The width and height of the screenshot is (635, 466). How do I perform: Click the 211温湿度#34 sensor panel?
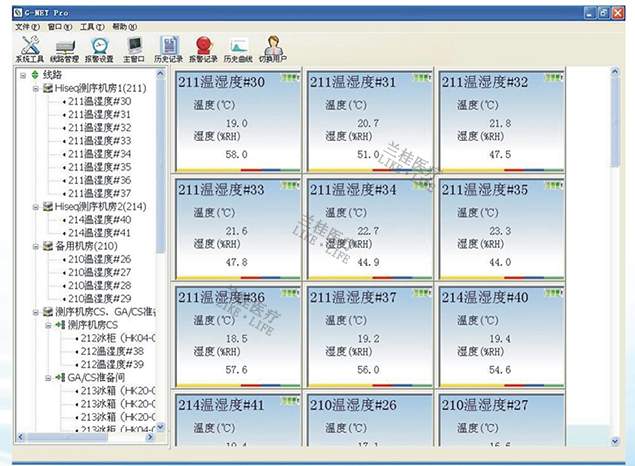(370, 228)
